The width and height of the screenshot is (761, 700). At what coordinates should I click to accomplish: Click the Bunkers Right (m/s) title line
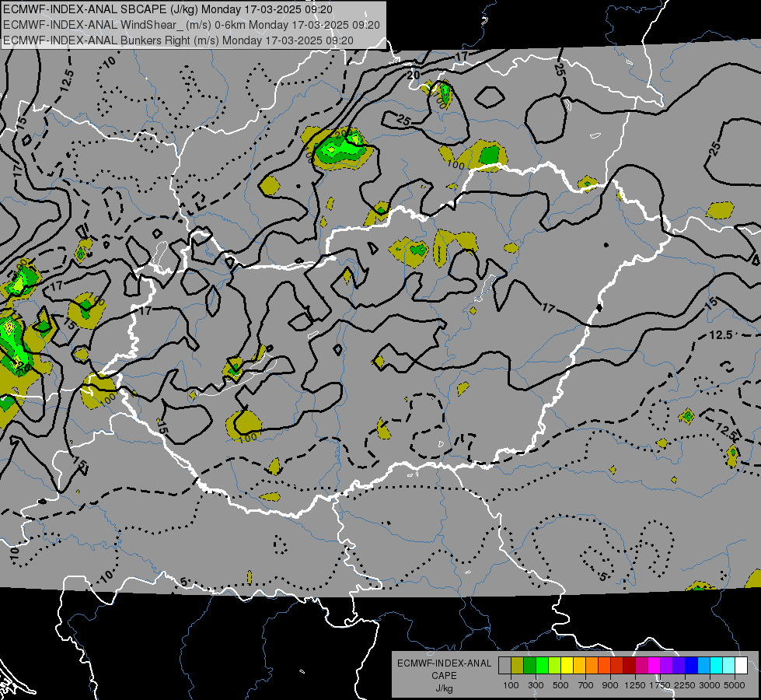tap(178, 40)
